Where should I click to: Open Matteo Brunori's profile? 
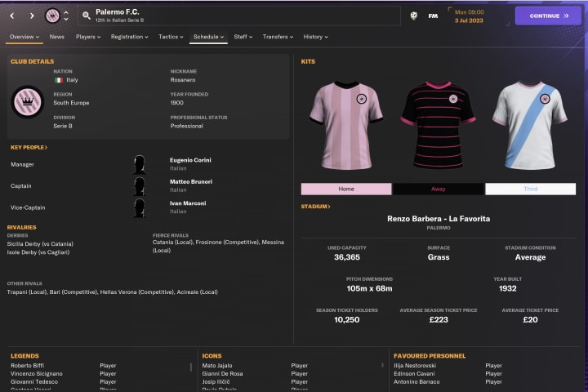point(191,181)
